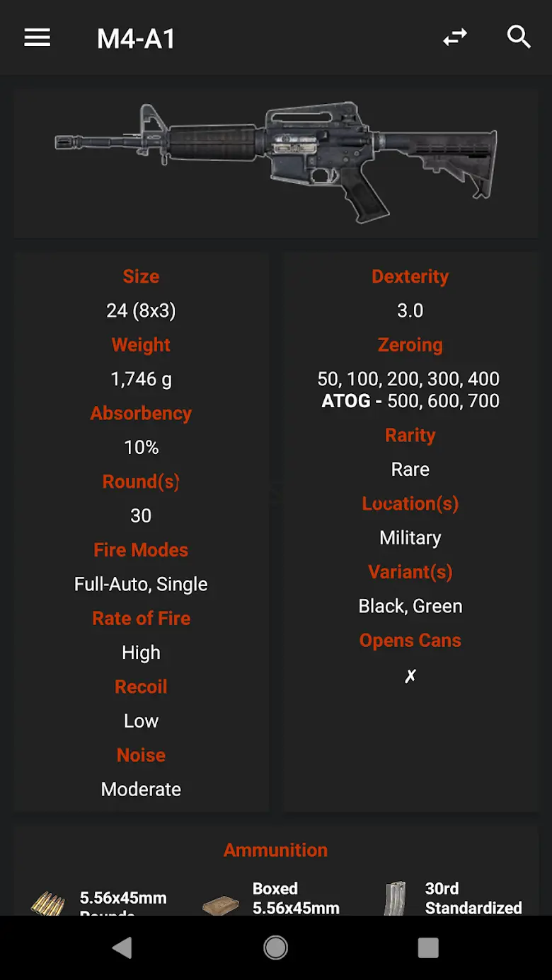Tap the M4-A1 title in the header
This screenshot has height=980, width=552.
tap(136, 39)
